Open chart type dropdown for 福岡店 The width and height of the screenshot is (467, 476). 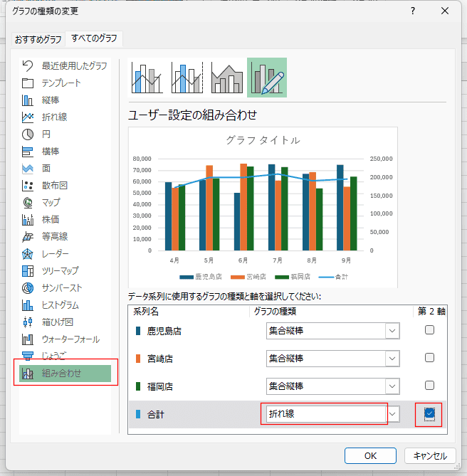[392, 386]
